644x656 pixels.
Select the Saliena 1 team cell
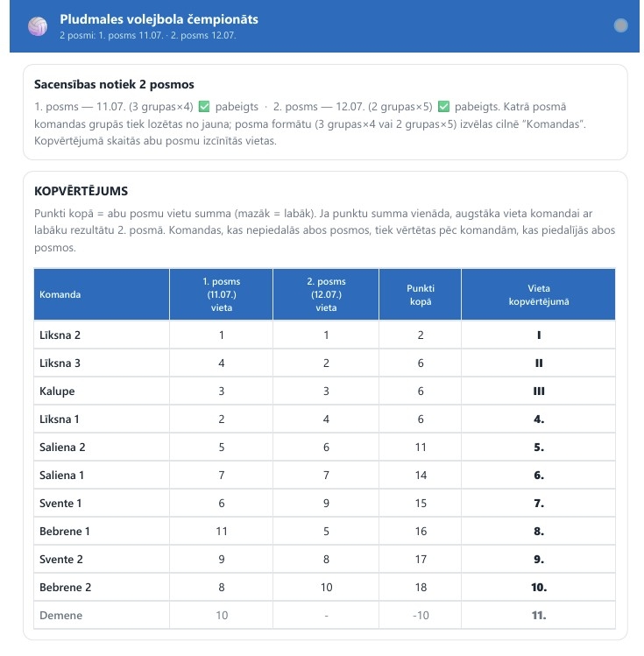pos(102,476)
